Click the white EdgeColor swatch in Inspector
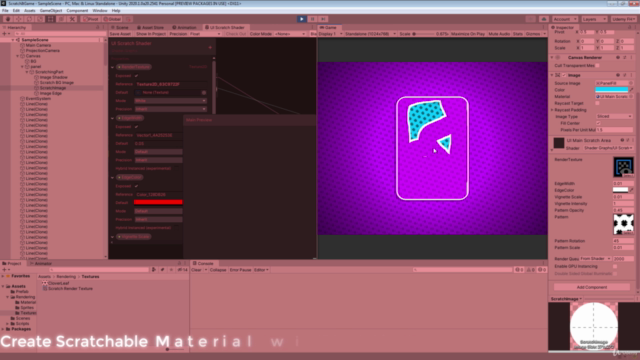The image size is (640, 360). pyautogui.click(x=620, y=190)
